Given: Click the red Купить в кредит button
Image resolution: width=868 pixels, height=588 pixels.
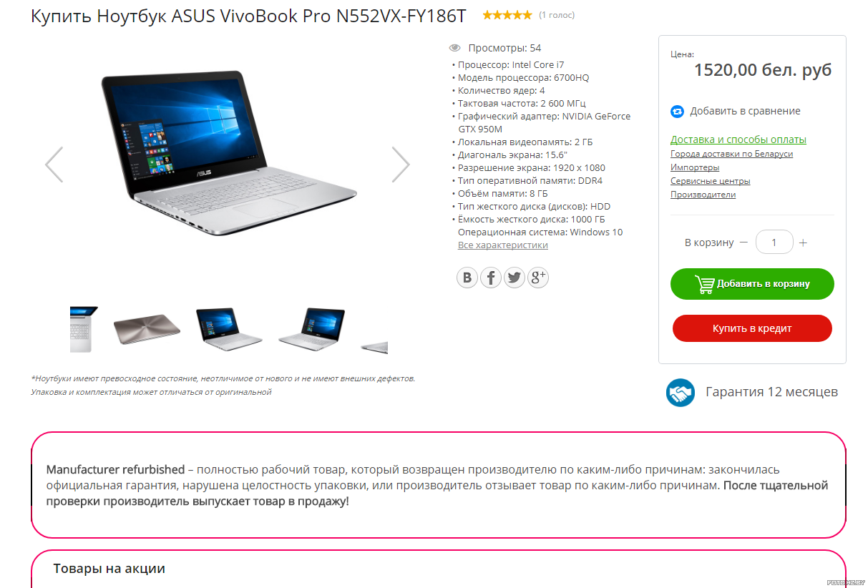Looking at the screenshot, I should [752, 328].
